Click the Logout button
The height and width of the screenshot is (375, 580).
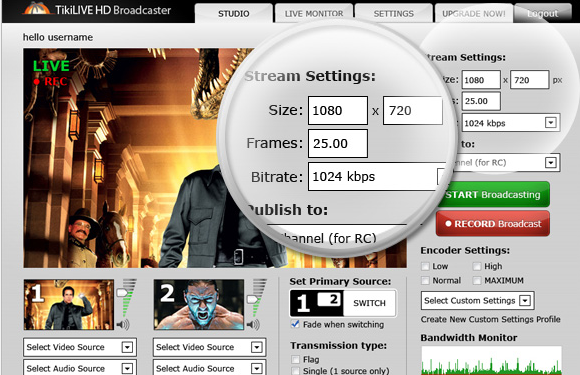pos(542,13)
